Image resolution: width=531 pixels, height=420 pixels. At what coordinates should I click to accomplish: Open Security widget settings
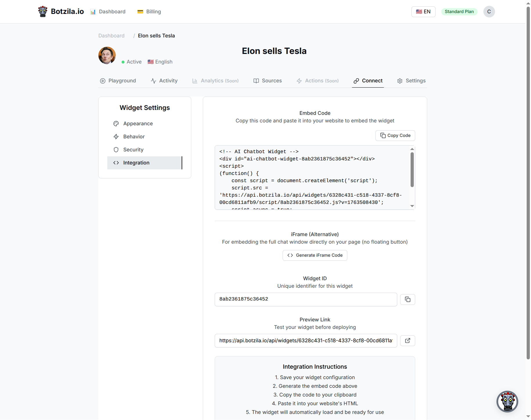tap(145, 150)
